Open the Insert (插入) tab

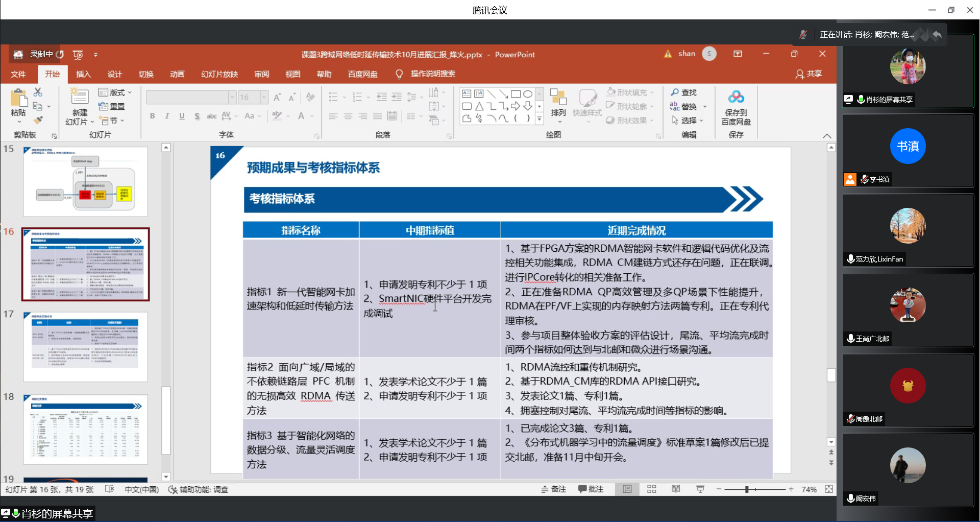[x=83, y=74]
